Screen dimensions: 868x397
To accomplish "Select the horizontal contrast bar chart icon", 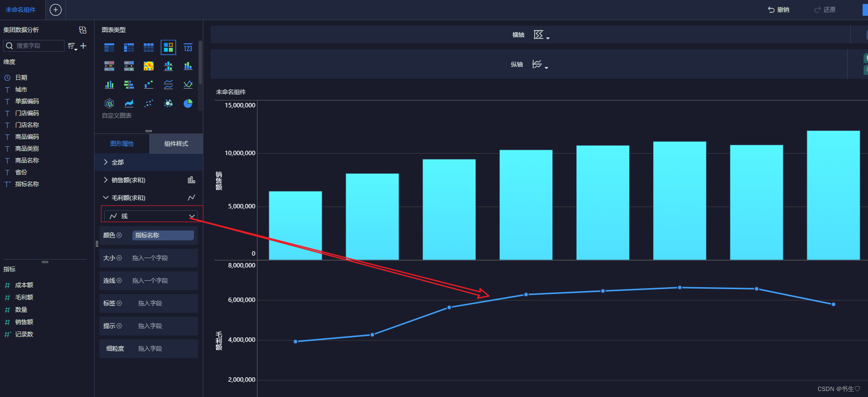I will coord(129,85).
